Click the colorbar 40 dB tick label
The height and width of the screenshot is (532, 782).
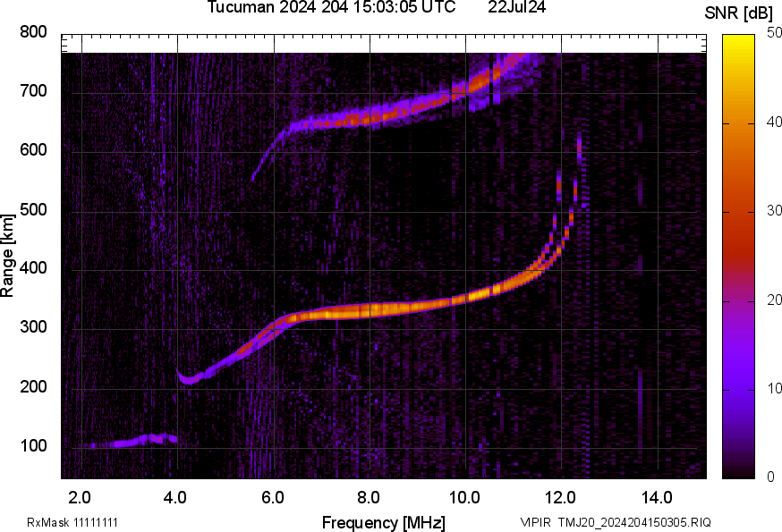(x=774, y=122)
